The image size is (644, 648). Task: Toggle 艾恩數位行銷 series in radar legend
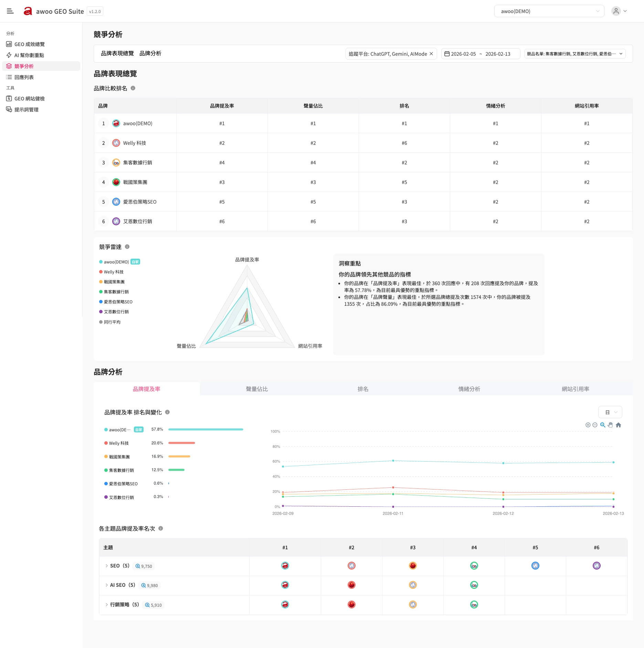pyautogui.click(x=114, y=312)
